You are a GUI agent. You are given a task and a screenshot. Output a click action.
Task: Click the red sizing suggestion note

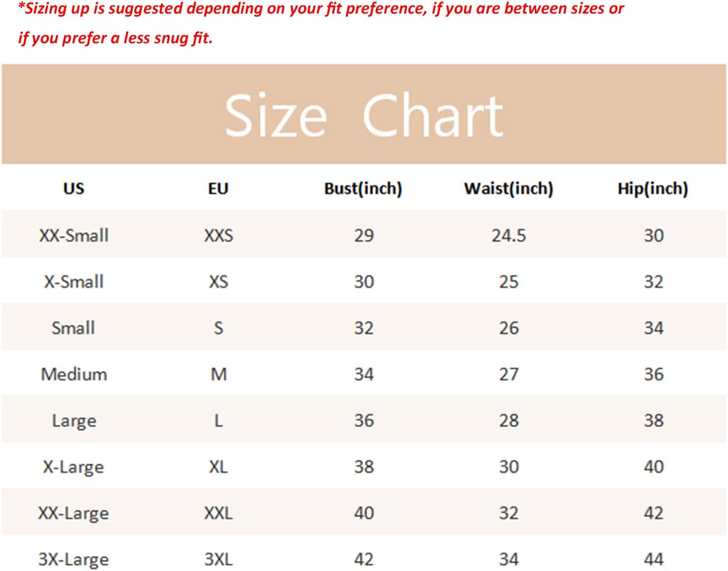pyautogui.click(x=321, y=23)
